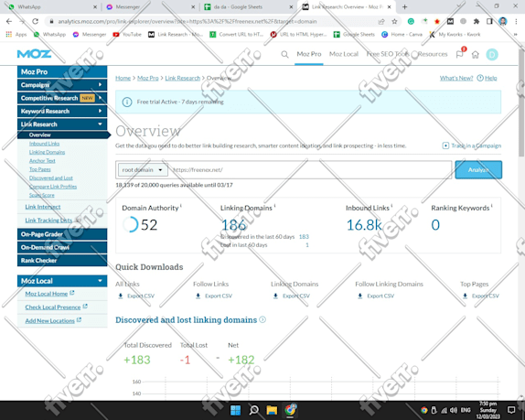Screen dimensions: 525x420
Task: Open Compare Link Profiles link
Action: click(53, 187)
